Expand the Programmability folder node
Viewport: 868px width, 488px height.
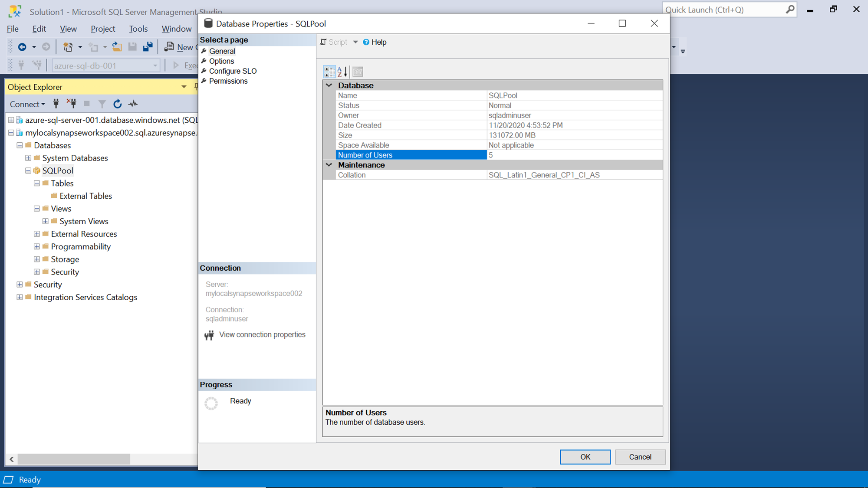pyautogui.click(x=37, y=246)
